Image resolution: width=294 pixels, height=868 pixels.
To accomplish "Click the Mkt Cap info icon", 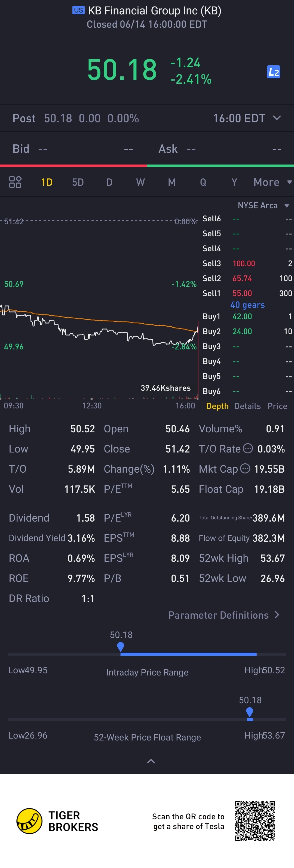I will point(245,469).
